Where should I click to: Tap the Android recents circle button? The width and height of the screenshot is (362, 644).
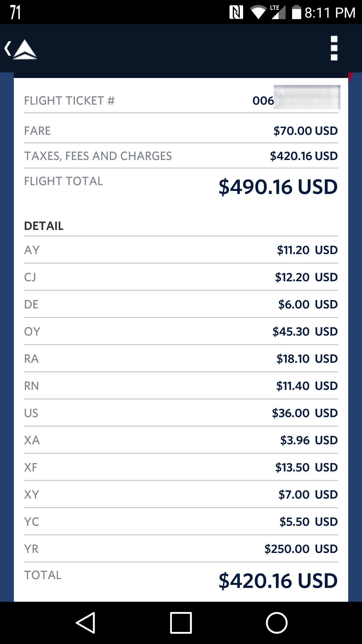[x=277, y=623]
